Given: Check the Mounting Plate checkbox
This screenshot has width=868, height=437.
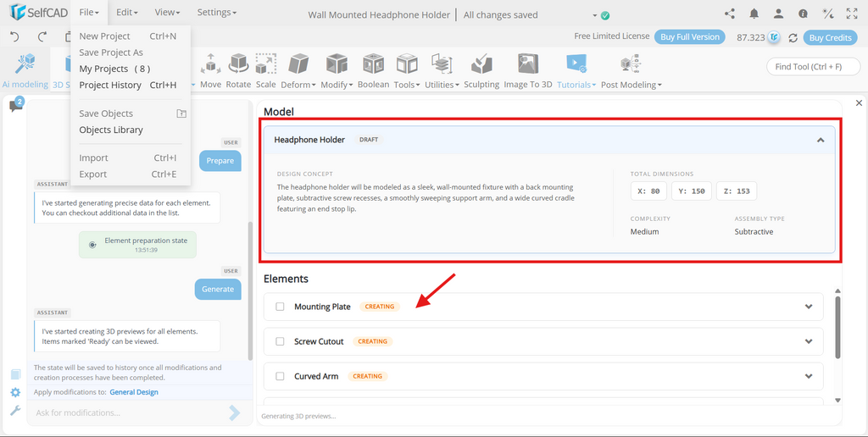Looking at the screenshot, I should 280,307.
